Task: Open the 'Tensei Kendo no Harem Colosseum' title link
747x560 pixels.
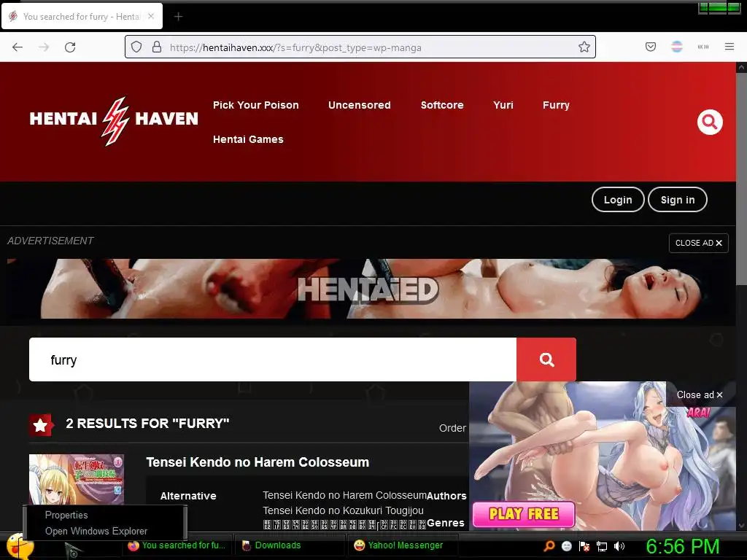Action: click(258, 462)
